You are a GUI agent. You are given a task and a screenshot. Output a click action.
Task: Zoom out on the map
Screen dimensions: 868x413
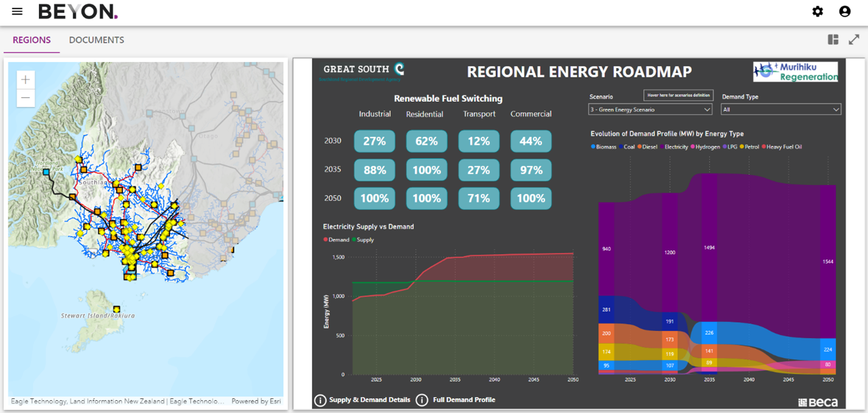coord(25,97)
